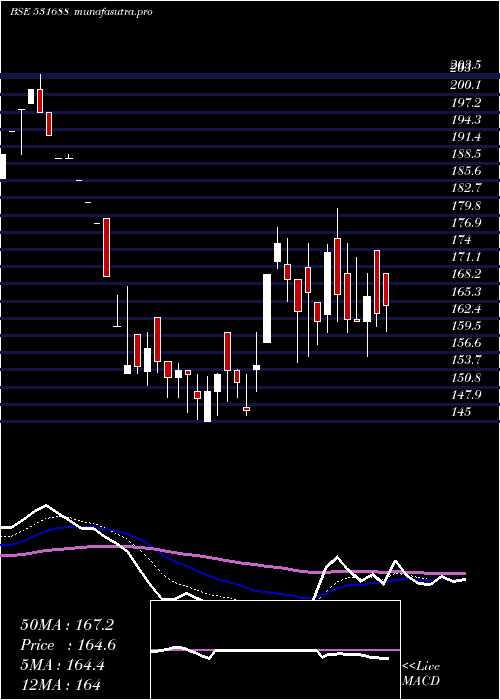Click the 147.9 price axis label

(466, 395)
